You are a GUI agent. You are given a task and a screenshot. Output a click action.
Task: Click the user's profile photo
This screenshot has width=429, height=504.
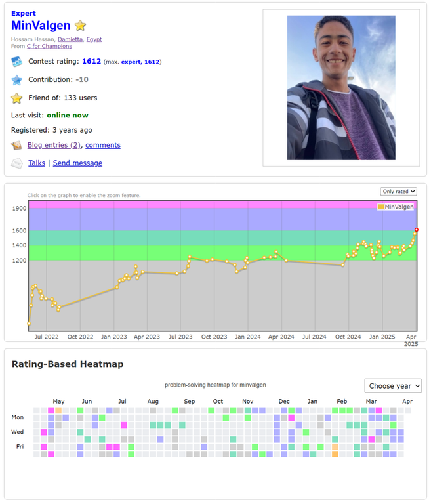point(341,88)
